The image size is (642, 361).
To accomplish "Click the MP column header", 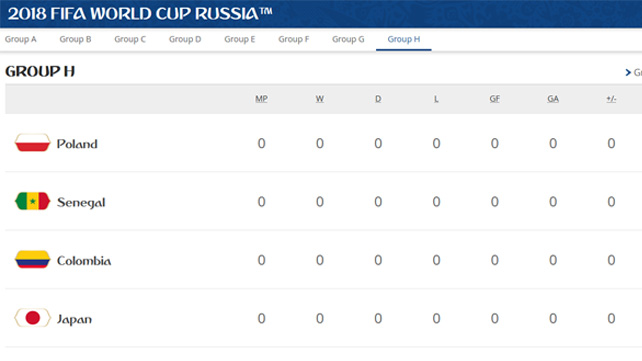I will 261,99.
